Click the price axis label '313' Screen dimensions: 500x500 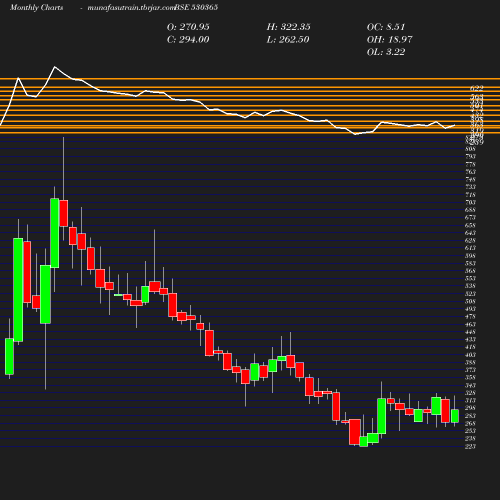pos(470,400)
